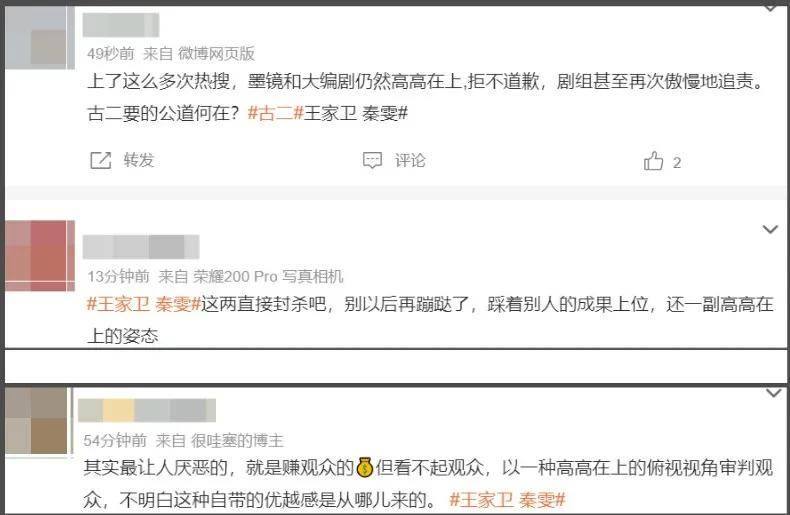Click the 微博网页版 source link
790x515 pixels.
pos(216,53)
